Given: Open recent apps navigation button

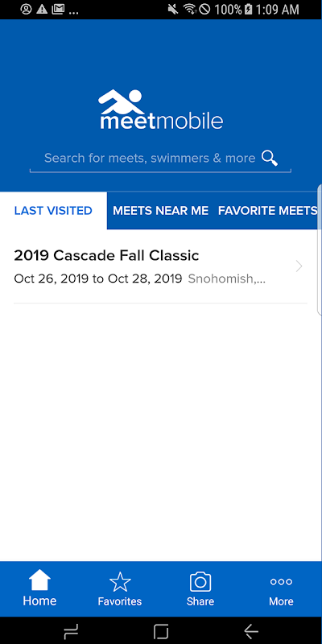Looking at the screenshot, I should click(71, 631).
